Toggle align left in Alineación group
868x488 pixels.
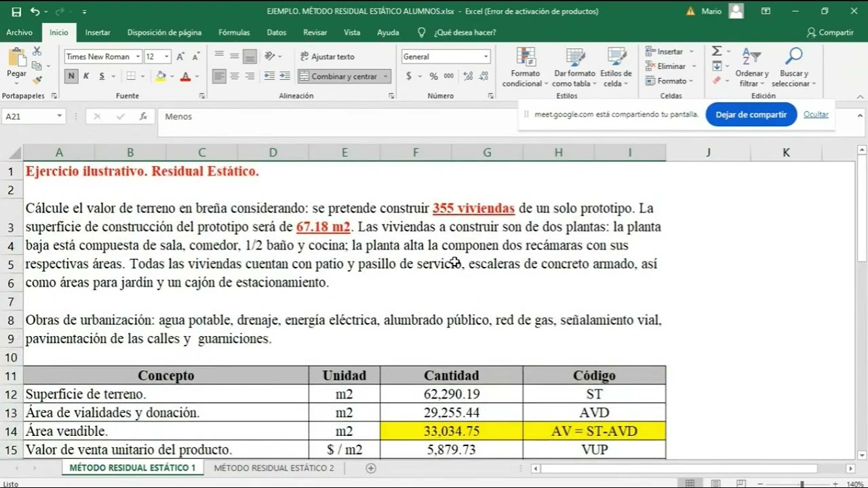click(218, 77)
